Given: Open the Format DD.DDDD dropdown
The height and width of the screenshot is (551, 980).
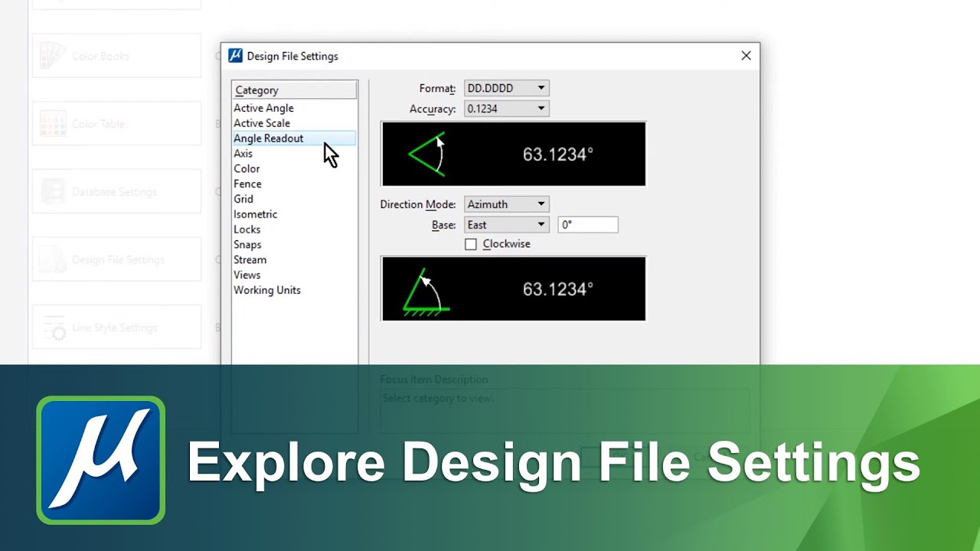Looking at the screenshot, I should click(506, 88).
